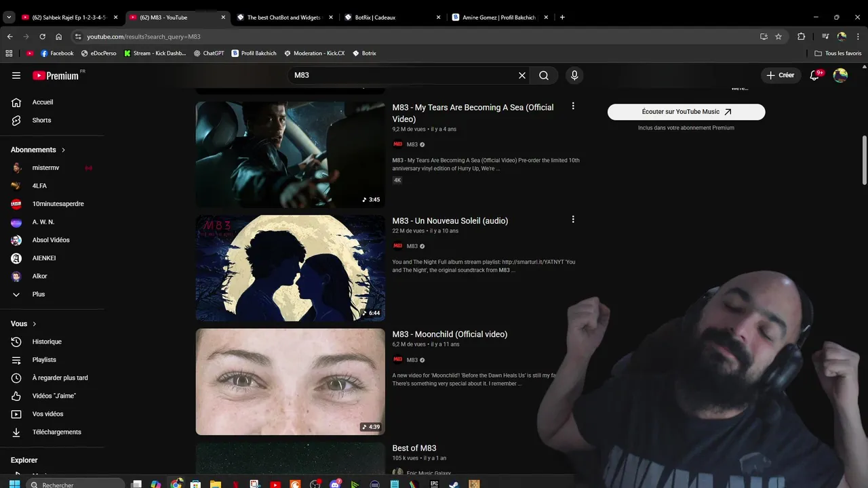Expand the Abonnements section

tap(38, 150)
